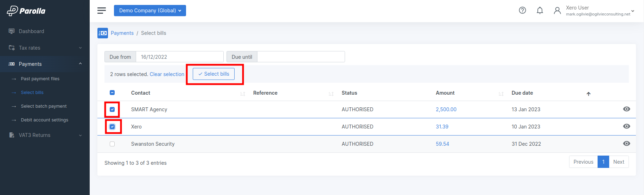644x195 pixels.
Task: Toggle the select-all header checkbox
Action: coord(112,93)
